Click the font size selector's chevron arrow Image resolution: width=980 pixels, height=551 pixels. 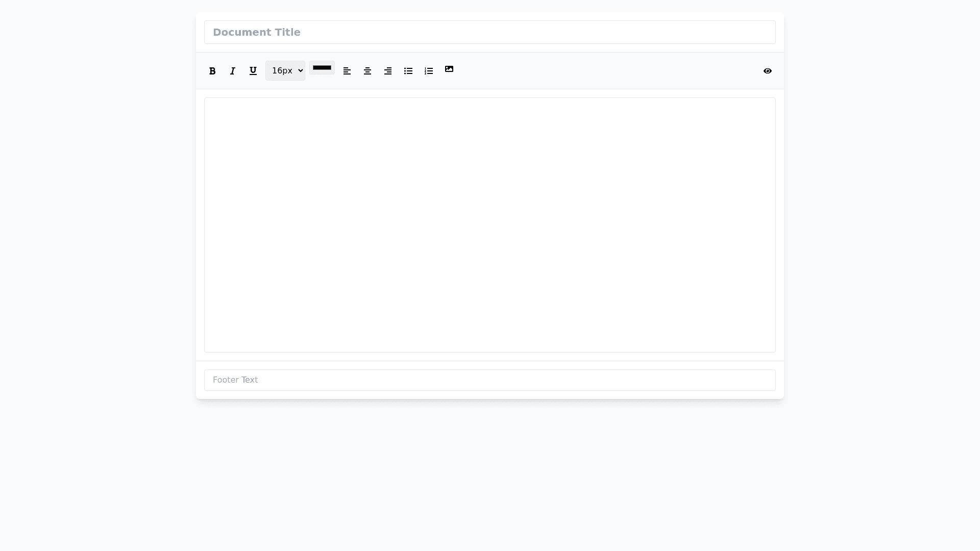(300, 71)
